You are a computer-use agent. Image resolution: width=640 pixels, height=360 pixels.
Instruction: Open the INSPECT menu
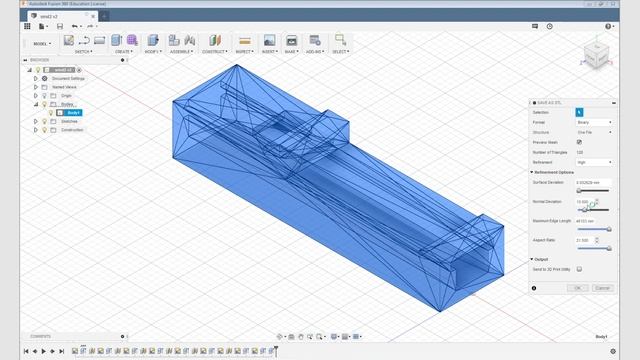[244, 52]
